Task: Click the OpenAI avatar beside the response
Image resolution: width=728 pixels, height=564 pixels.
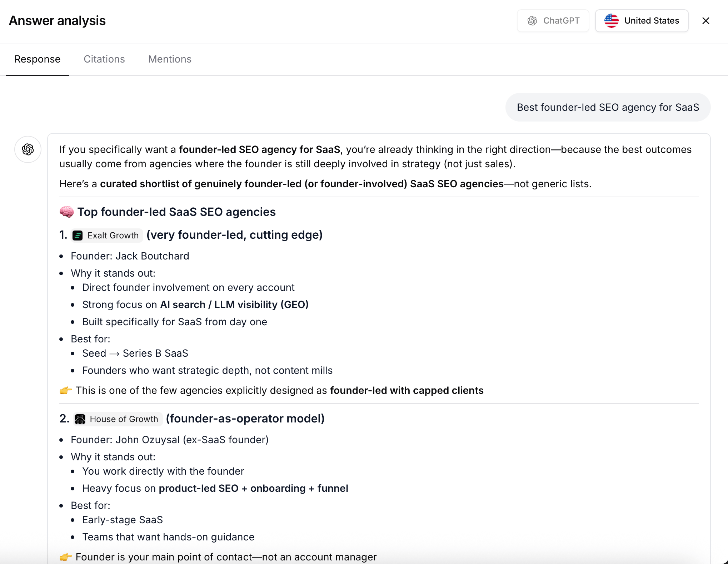Action: coord(28,149)
